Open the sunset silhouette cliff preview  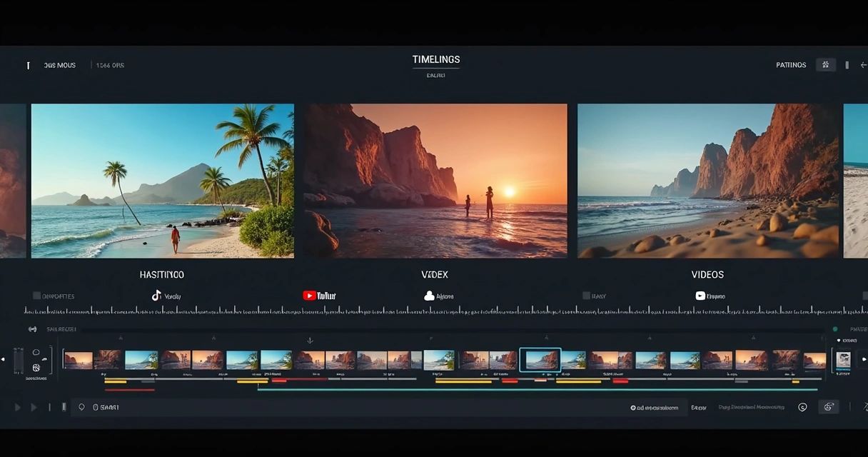[436, 181]
